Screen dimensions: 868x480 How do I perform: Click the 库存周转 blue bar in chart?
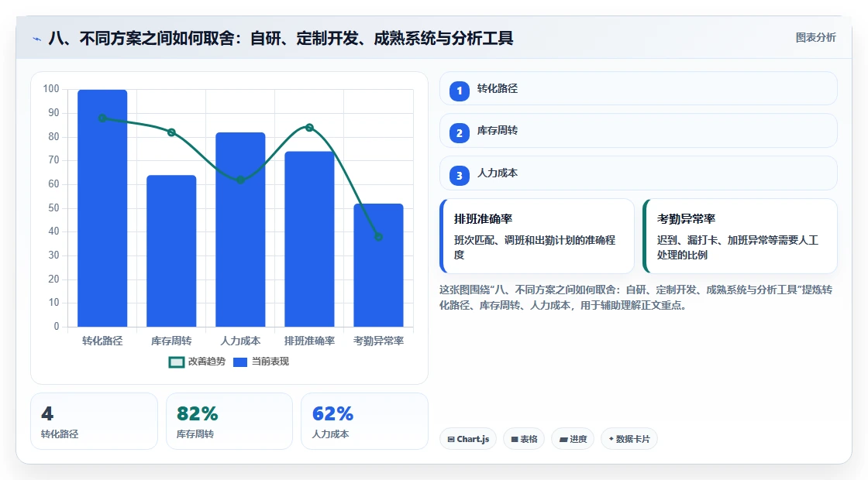tap(171, 251)
